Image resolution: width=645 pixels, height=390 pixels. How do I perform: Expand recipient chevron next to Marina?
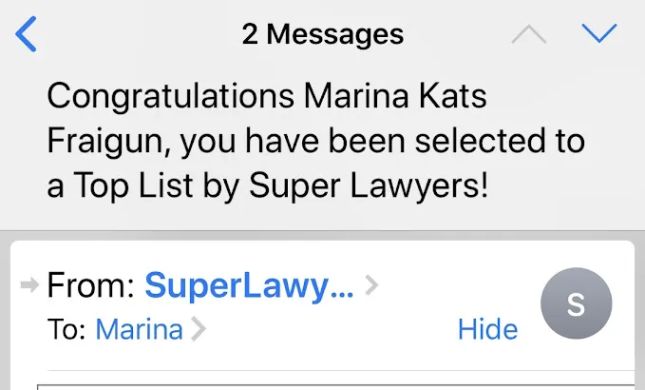pos(199,330)
